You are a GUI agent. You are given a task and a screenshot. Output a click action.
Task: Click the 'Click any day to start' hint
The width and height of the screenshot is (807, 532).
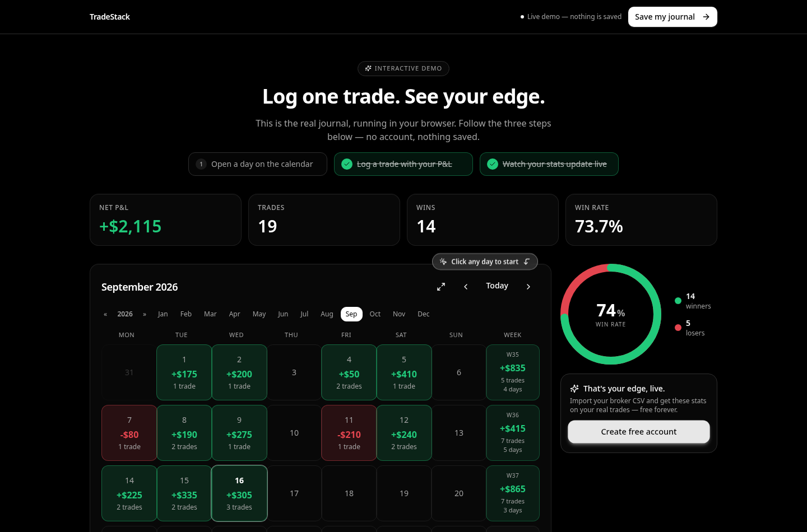485,262
